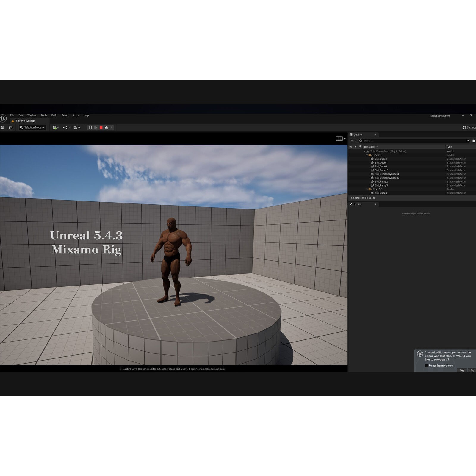Open Outliner filter options dropdown
The image size is (476, 476).
tap(353, 141)
